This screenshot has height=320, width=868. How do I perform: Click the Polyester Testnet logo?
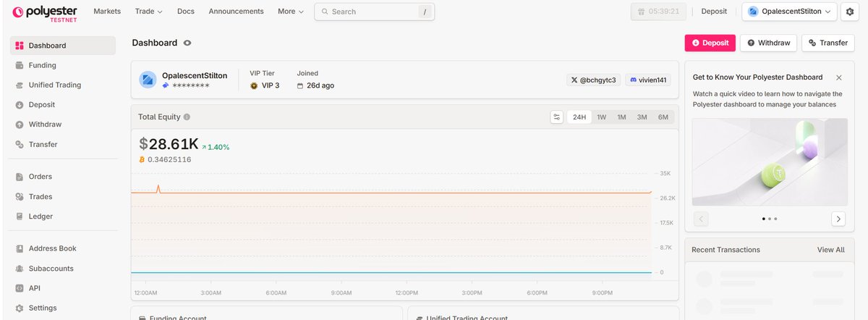[x=46, y=12]
